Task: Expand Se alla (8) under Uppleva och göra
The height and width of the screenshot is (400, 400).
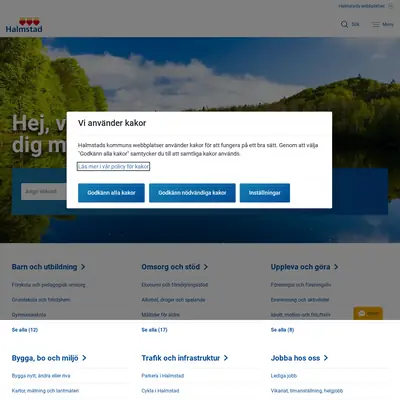Action: (x=282, y=330)
